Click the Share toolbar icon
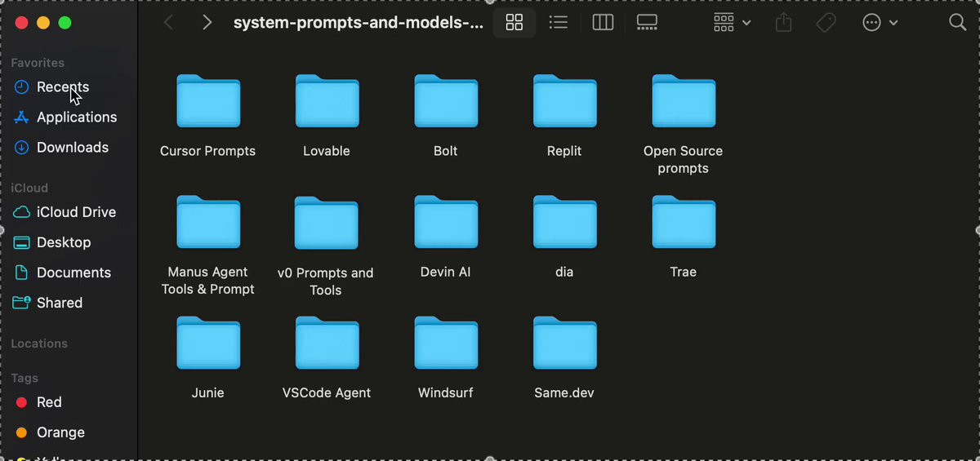Screen dimensions: 980x461 [784, 23]
